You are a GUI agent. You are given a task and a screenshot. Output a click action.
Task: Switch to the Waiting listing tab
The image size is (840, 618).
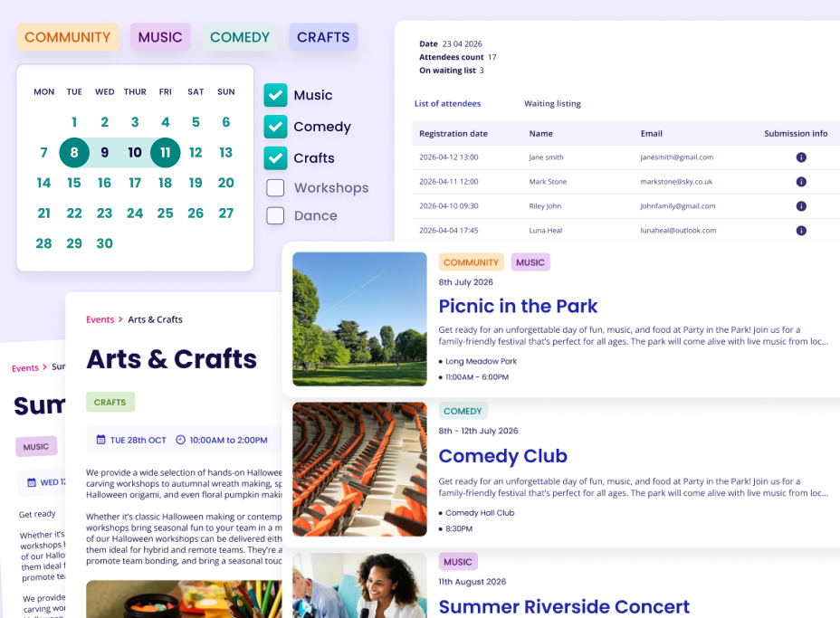point(552,104)
